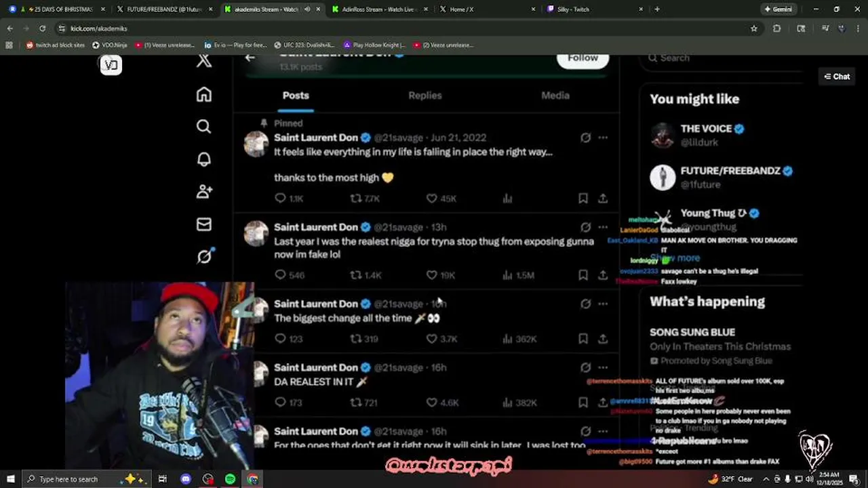Share the pinned 'falling in place' post
Screen dimensions: 868x488
click(x=603, y=199)
